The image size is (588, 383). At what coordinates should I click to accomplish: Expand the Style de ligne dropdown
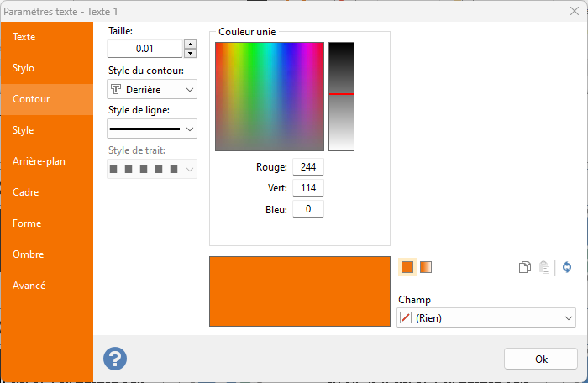[152, 129]
